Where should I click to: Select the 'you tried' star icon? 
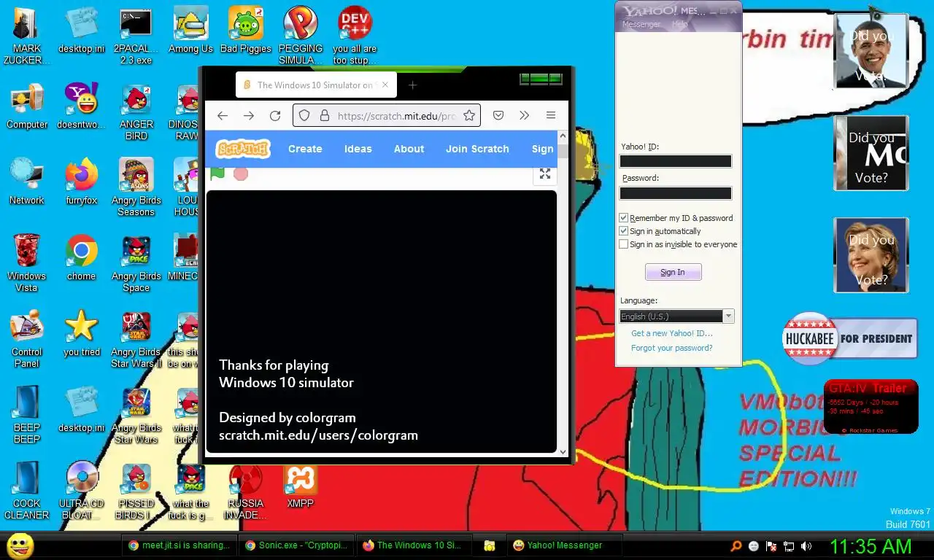coord(81,332)
